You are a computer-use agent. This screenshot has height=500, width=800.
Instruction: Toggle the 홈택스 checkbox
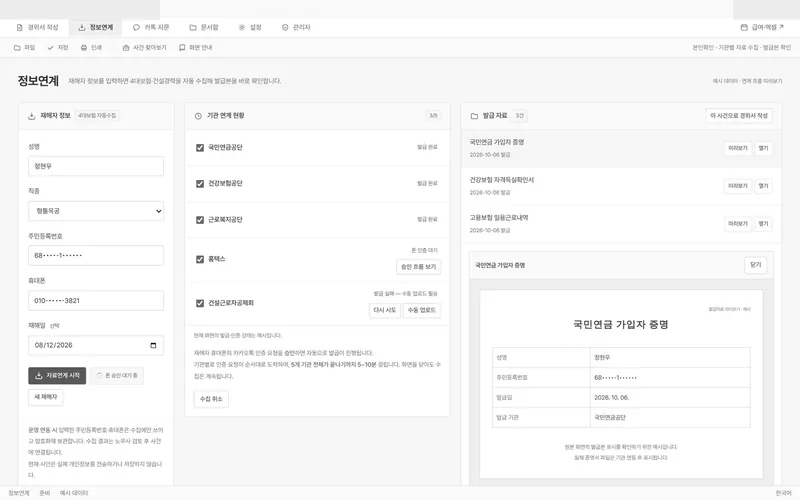200,259
